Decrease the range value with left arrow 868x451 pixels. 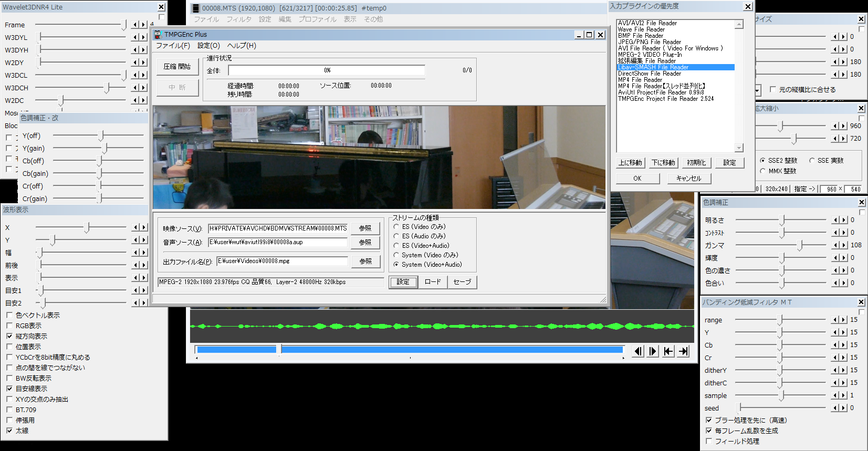(x=835, y=320)
